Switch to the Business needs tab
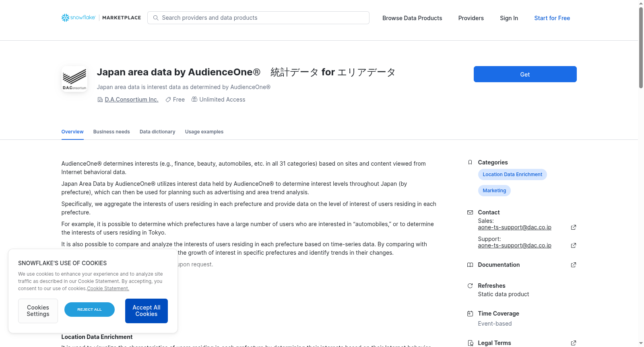This screenshot has width=644, height=347. tap(111, 132)
